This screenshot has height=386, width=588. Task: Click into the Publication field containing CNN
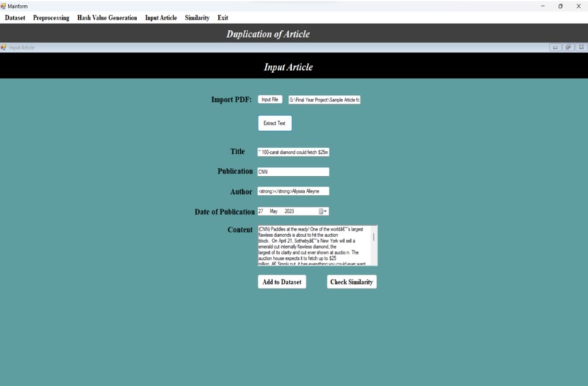[x=293, y=171]
